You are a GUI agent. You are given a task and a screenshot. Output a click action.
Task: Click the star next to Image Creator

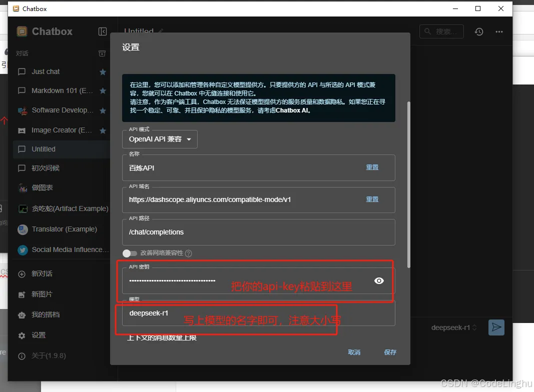(103, 130)
